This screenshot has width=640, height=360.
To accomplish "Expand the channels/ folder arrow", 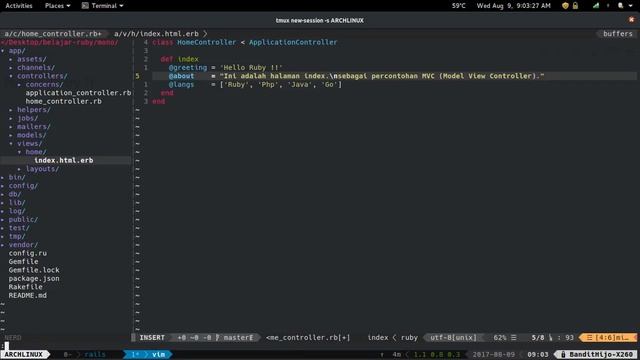I will (x=11, y=68).
